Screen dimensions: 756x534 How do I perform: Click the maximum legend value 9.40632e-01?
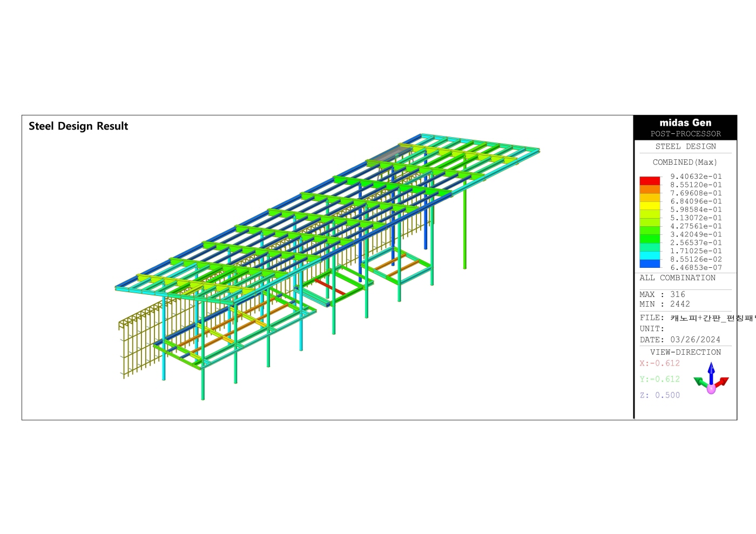coord(696,177)
